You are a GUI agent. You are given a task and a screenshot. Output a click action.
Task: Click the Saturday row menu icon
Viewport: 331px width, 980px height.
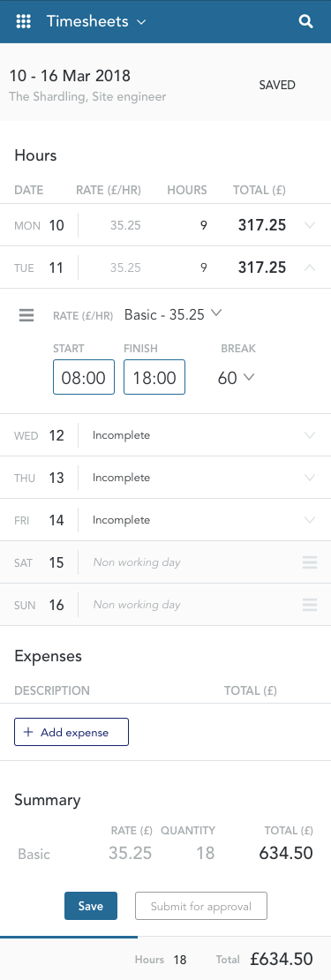pos(310,562)
